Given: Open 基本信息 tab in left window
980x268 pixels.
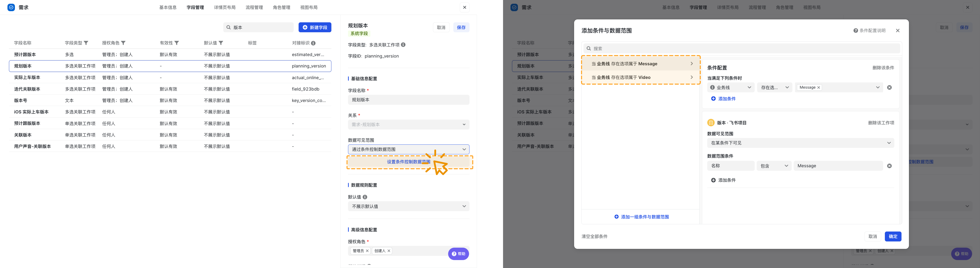Looking at the screenshot, I should tap(168, 7).
